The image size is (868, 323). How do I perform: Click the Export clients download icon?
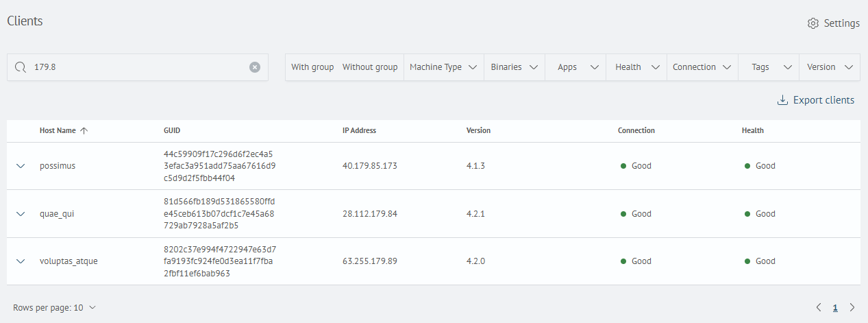(782, 100)
